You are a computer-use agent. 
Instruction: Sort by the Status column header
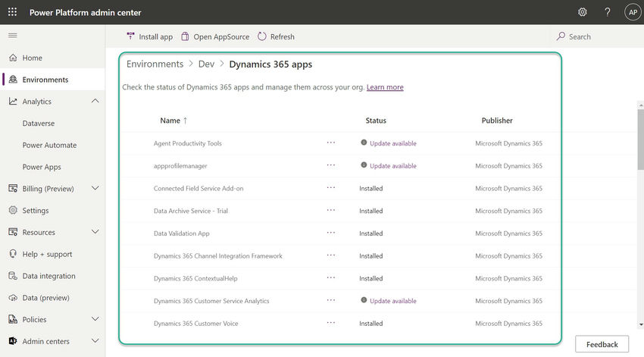click(376, 121)
